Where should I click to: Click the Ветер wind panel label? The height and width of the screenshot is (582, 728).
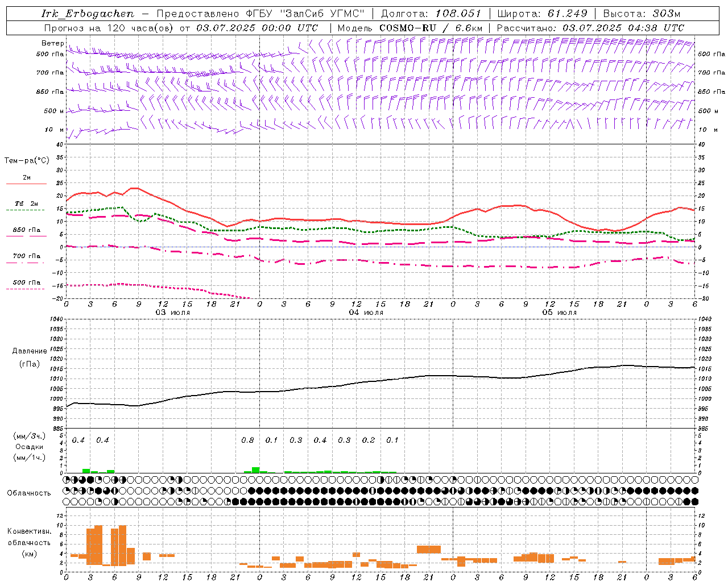(52, 43)
